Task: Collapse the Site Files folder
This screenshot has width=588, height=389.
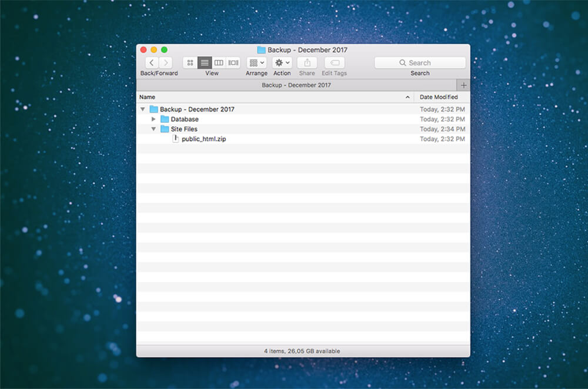Action: click(153, 129)
